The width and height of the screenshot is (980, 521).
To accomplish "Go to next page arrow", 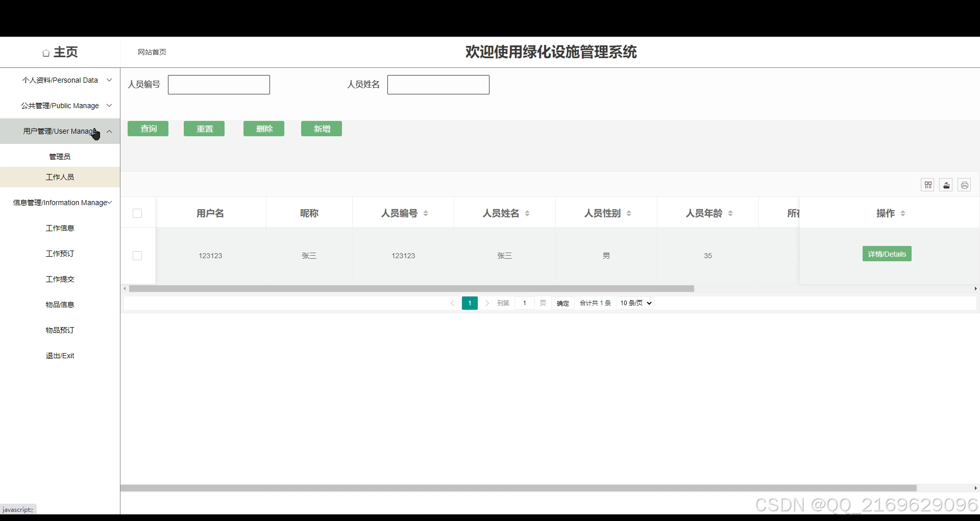I will [487, 303].
